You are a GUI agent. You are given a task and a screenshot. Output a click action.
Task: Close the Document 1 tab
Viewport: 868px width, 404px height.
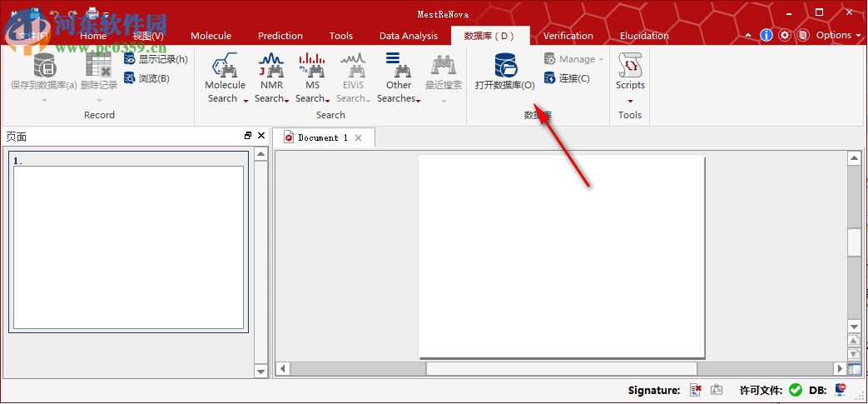click(358, 138)
